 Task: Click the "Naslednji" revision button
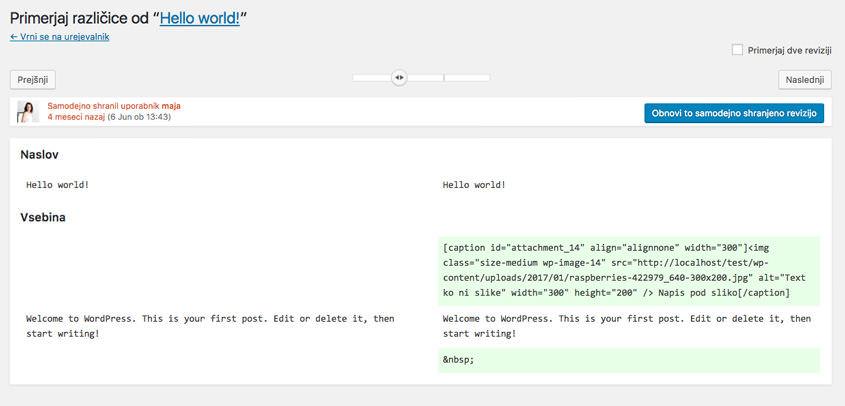tap(805, 80)
